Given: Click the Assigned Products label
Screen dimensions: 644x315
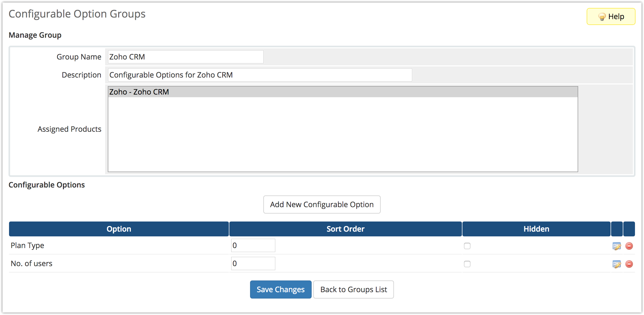Looking at the screenshot, I should tap(69, 129).
